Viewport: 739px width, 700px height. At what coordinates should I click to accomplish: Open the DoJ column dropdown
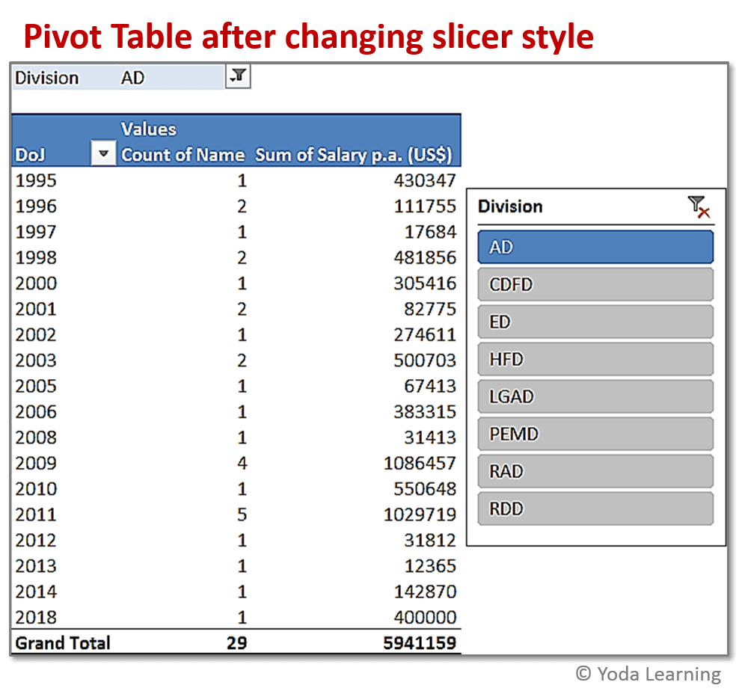point(103,153)
